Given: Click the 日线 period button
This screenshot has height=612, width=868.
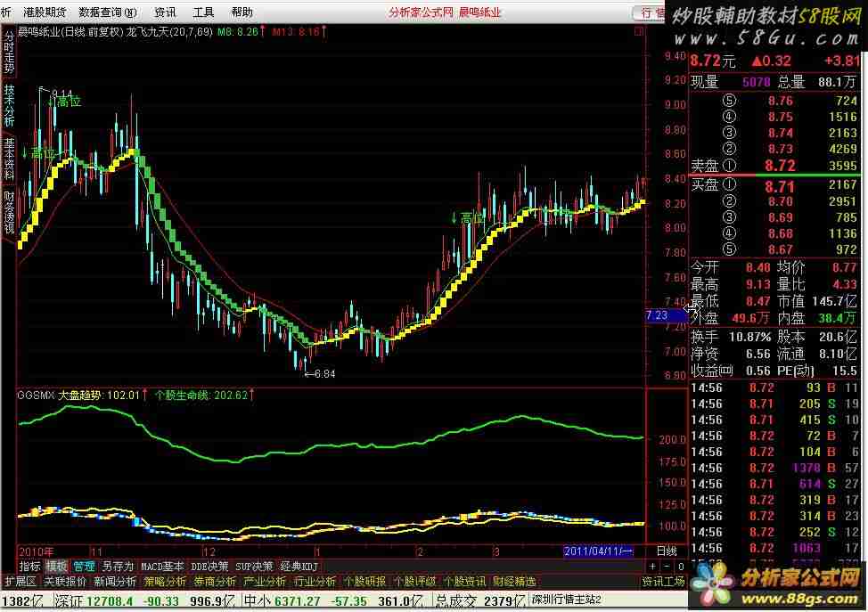Looking at the screenshot, I should 667,551.
